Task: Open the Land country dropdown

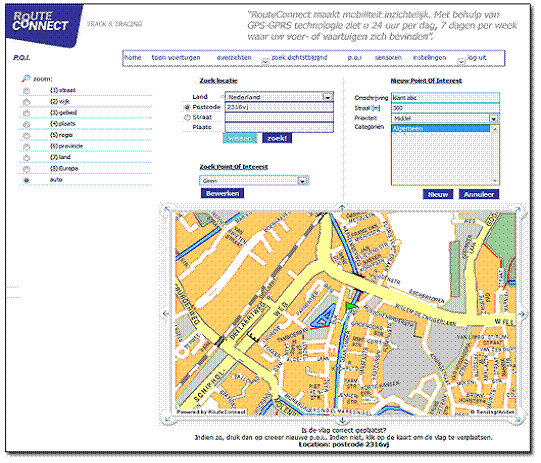Action: [328, 97]
